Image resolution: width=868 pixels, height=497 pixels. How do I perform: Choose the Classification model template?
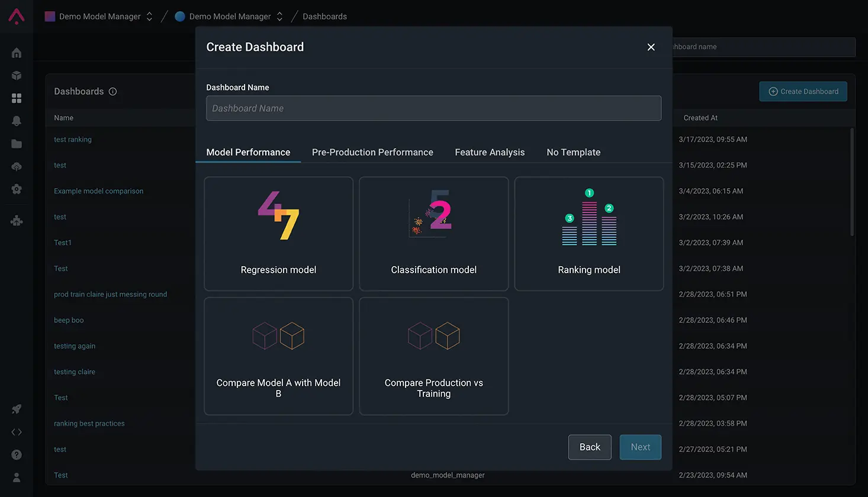point(433,234)
